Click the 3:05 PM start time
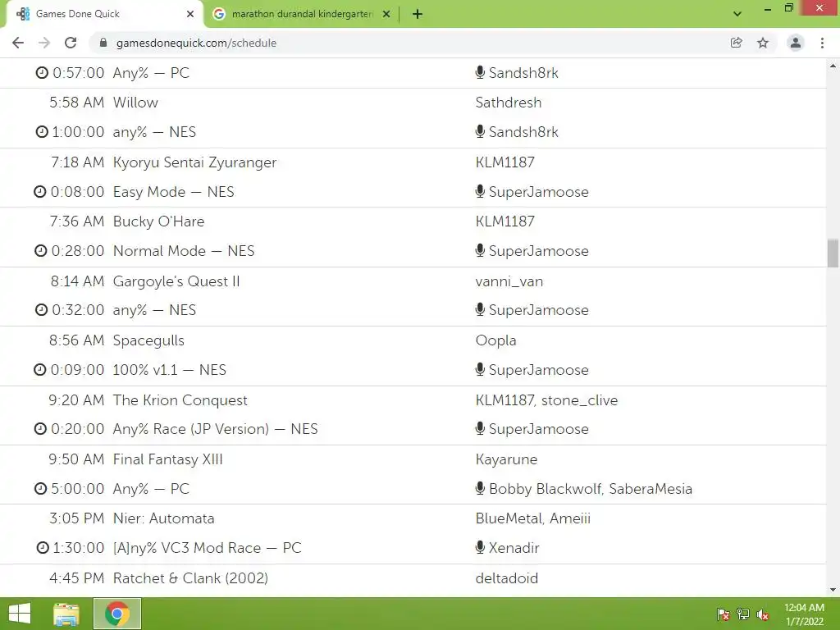This screenshot has height=630, width=840. pyautogui.click(x=76, y=518)
